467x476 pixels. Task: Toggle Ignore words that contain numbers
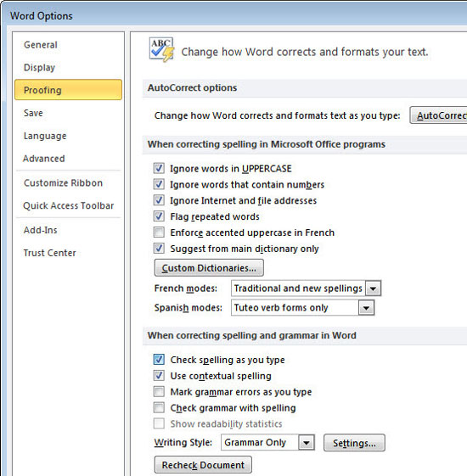click(159, 184)
